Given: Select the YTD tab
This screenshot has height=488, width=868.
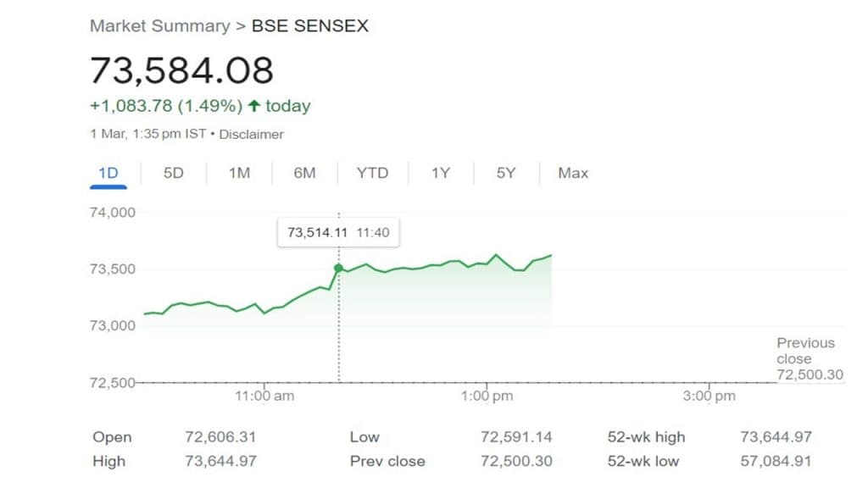Looking at the screenshot, I should [x=372, y=173].
